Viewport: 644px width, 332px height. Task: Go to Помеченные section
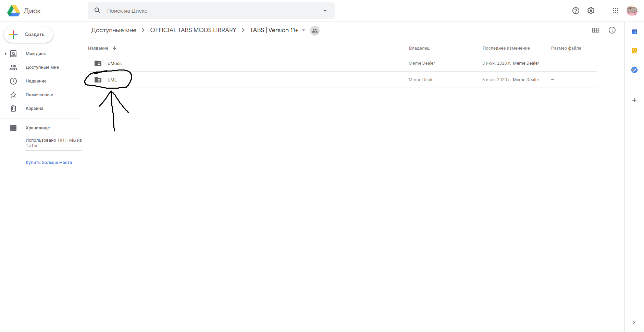39,95
